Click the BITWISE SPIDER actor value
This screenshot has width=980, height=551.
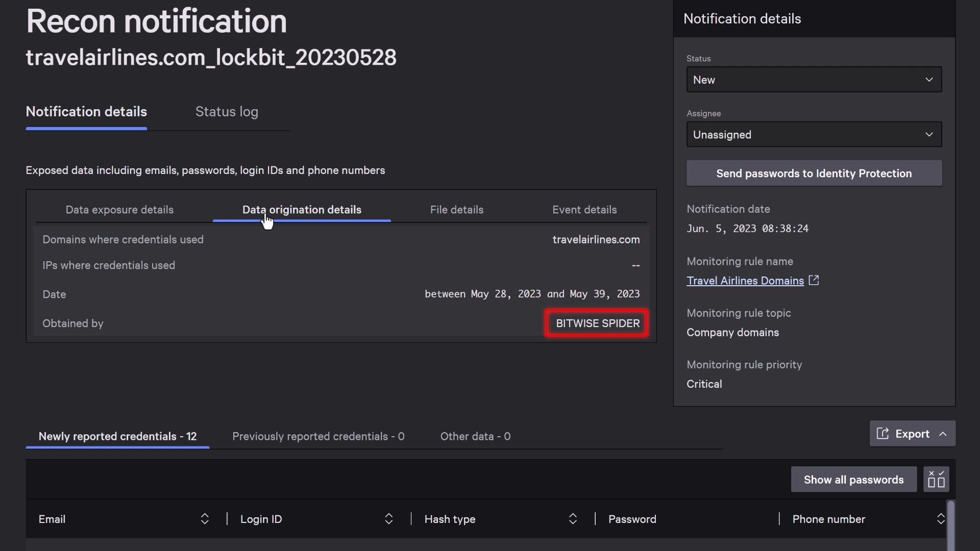(597, 323)
